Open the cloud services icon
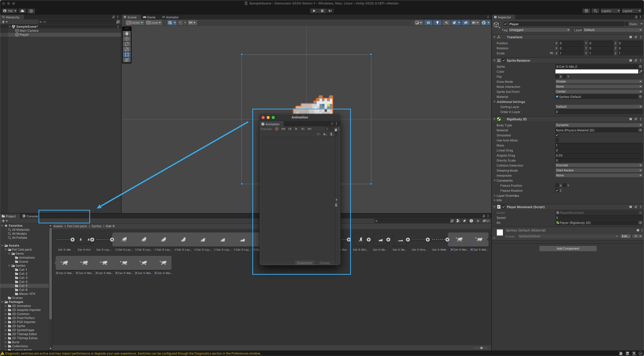Image resolution: width=644 pixels, height=356 pixels. click(22, 11)
